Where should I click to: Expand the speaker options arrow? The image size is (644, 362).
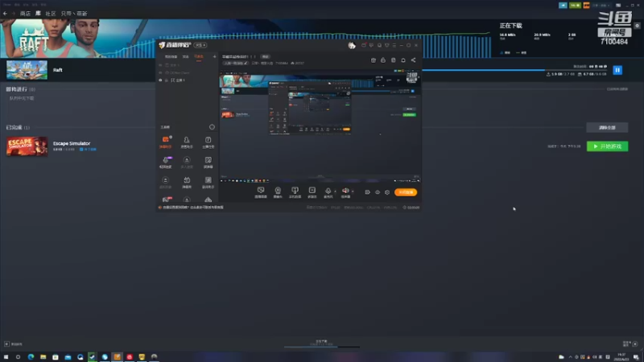pyautogui.click(x=353, y=191)
